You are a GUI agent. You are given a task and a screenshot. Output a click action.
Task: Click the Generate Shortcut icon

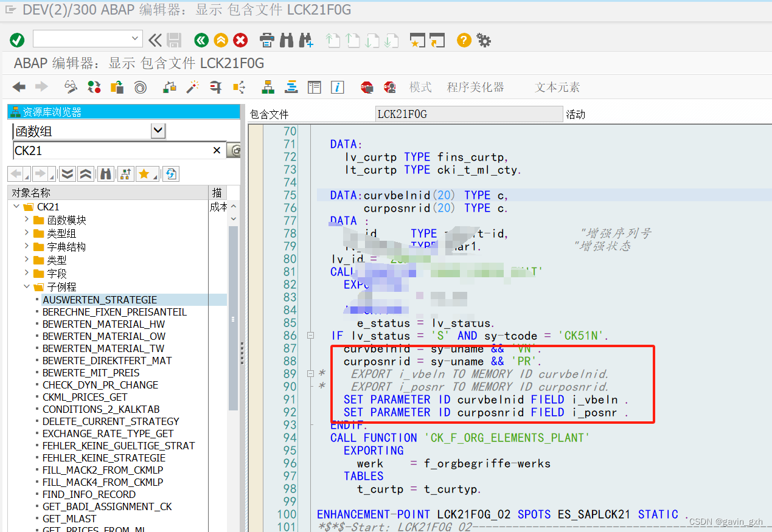click(437, 40)
